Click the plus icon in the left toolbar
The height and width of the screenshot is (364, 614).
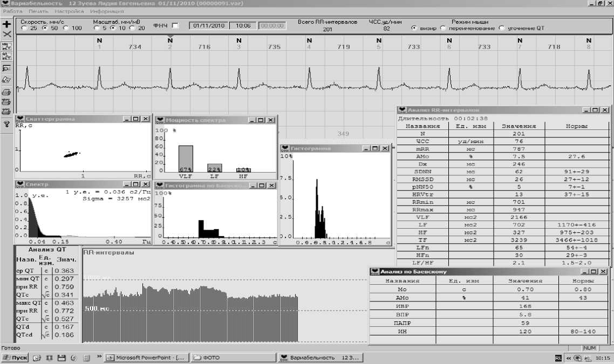coord(7,24)
